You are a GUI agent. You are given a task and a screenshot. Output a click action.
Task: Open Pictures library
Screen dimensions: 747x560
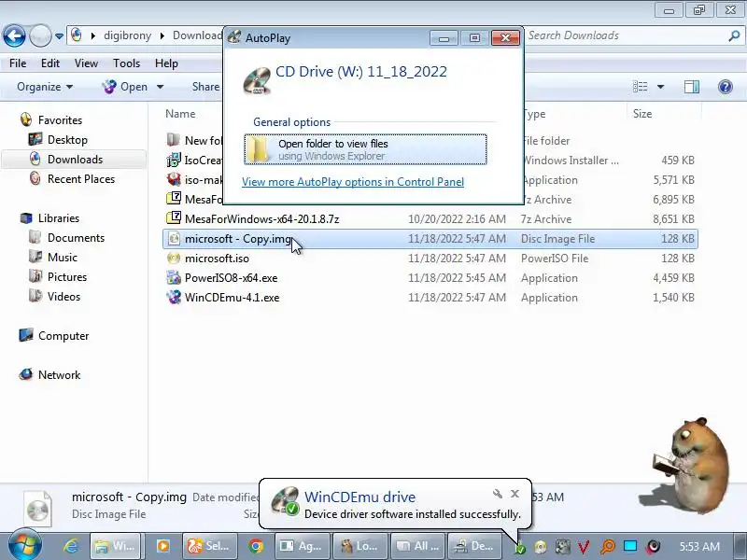click(x=67, y=276)
